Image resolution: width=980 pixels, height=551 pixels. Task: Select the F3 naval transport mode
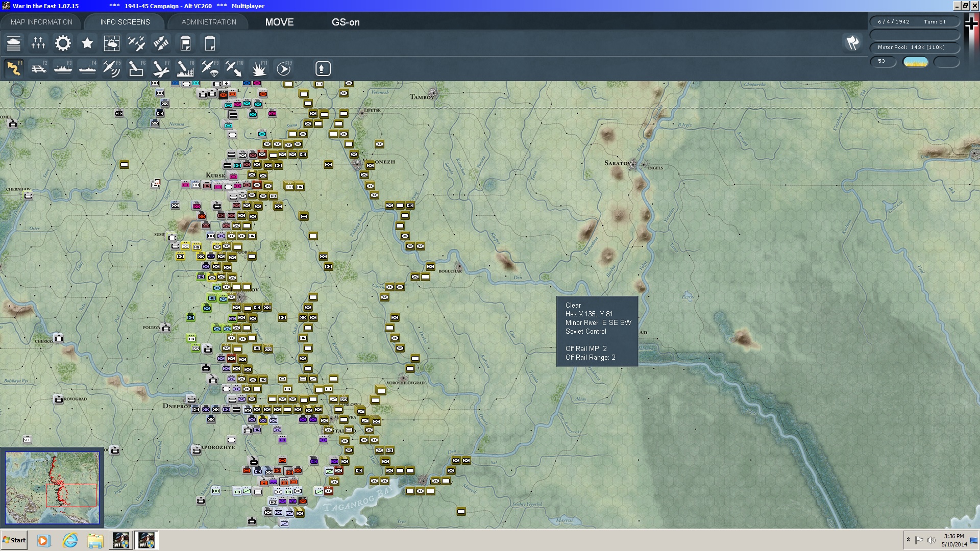coord(63,68)
